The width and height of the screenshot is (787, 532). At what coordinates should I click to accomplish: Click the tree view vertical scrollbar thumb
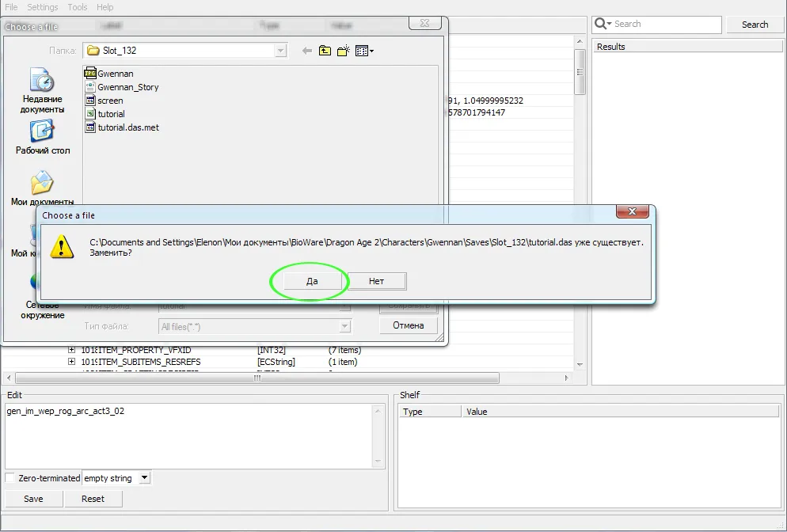coord(580,72)
